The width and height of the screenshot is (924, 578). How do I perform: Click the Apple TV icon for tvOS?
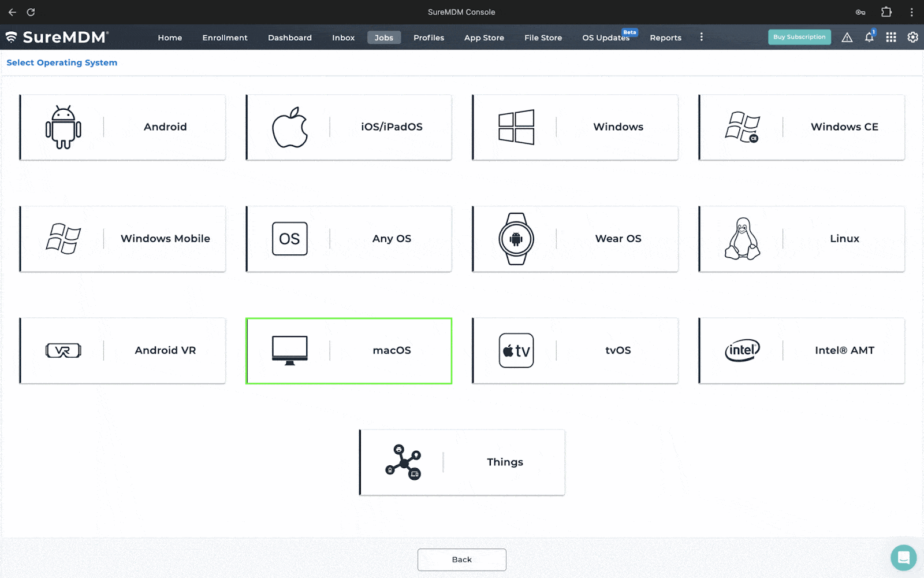pyautogui.click(x=516, y=350)
